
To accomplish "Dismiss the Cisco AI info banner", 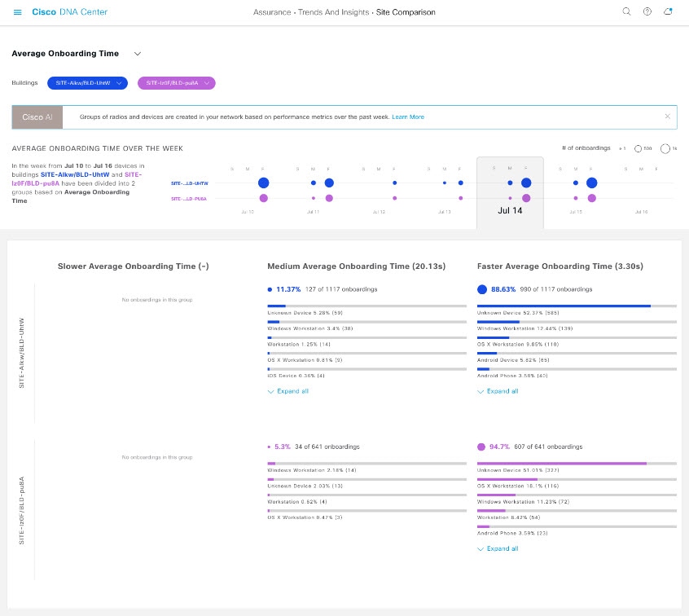I will (x=667, y=117).
